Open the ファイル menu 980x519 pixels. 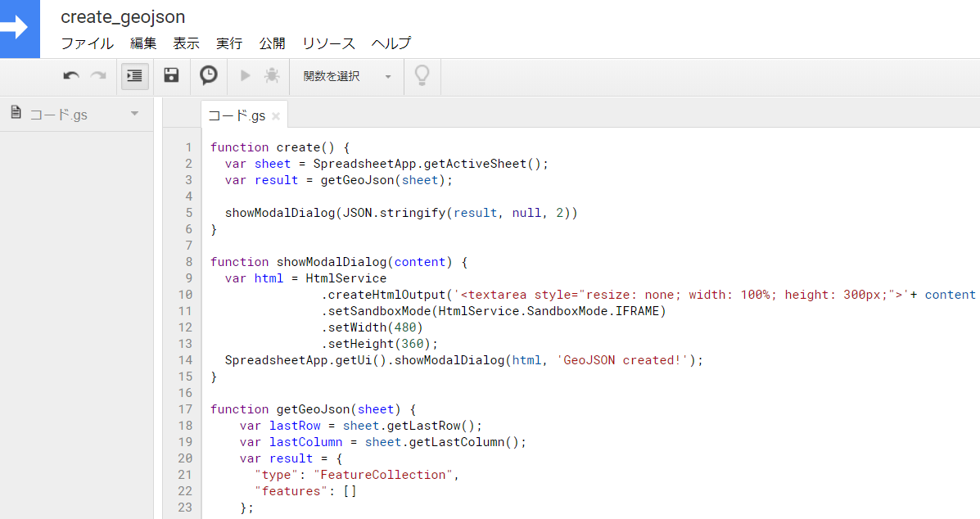coord(87,43)
